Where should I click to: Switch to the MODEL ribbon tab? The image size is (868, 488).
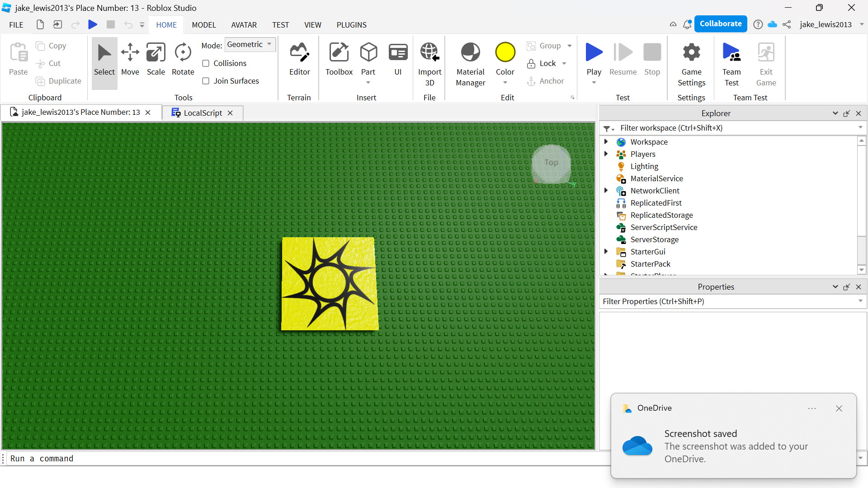(x=204, y=25)
